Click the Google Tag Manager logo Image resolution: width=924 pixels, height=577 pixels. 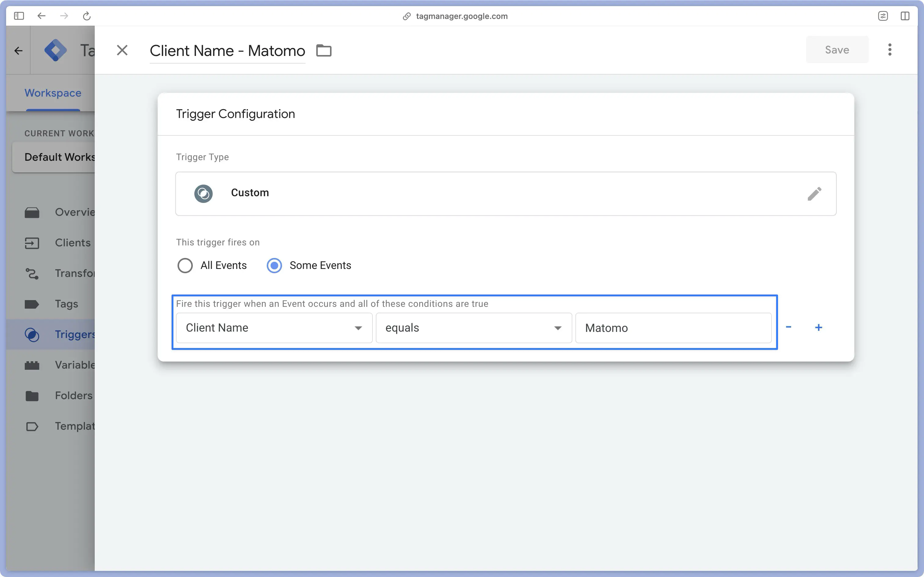coord(56,50)
